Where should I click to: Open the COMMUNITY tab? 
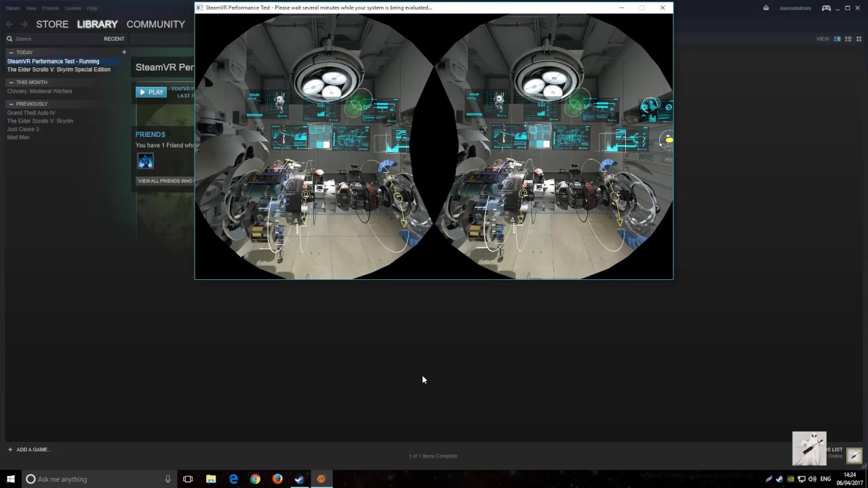(x=155, y=24)
